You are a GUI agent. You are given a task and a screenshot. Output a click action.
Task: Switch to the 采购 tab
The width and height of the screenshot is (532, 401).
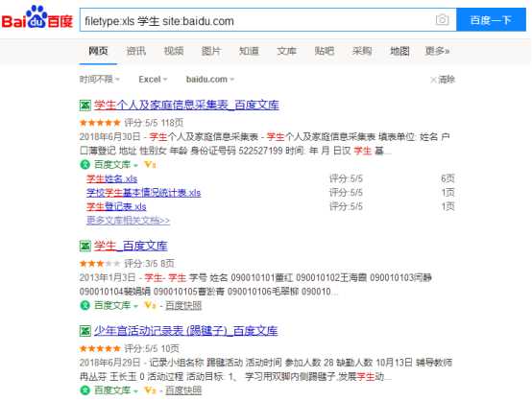pos(362,51)
